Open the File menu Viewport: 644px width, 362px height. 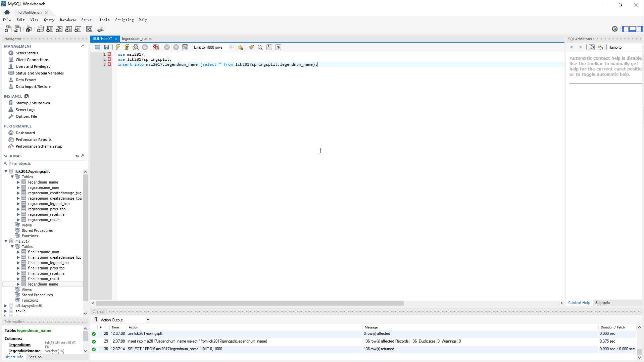click(x=7, y=20)
